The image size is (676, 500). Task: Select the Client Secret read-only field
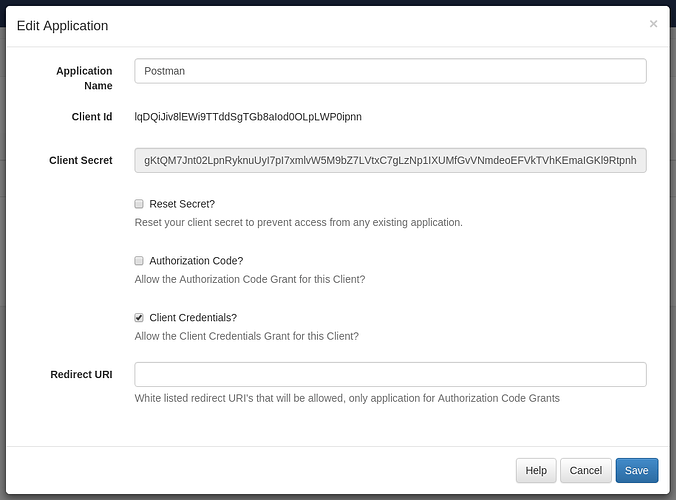pos(390,160)
